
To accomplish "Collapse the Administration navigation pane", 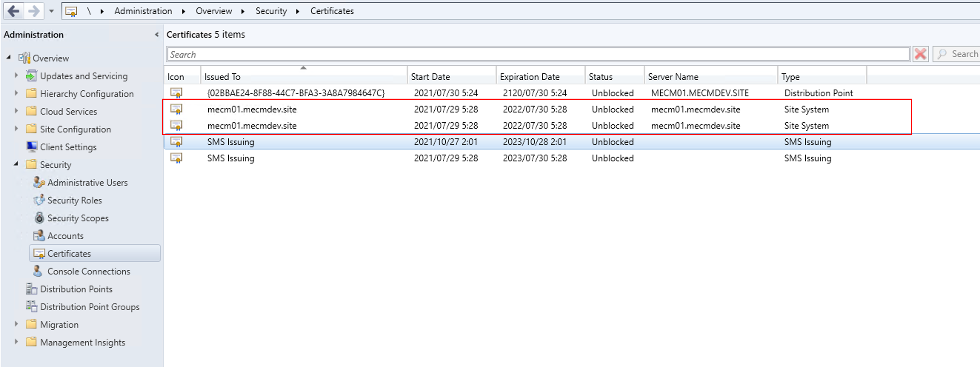I will point(156,35).
